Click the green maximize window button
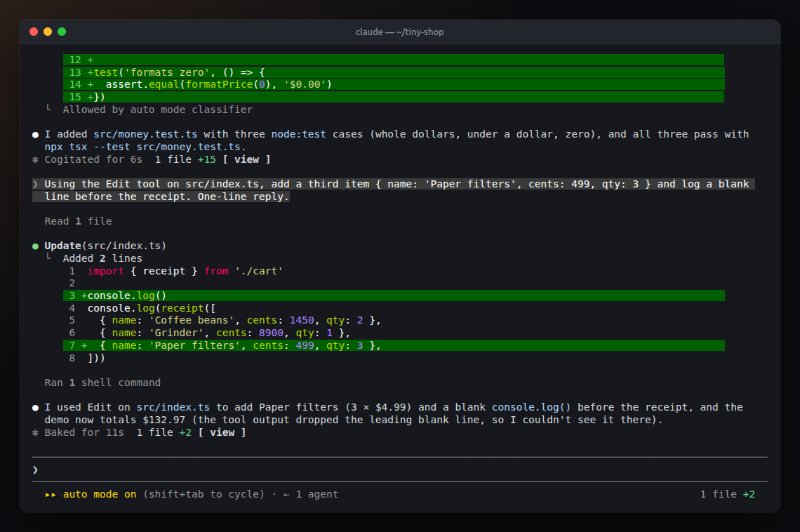The width and height of the screenshot is (800, 532). click(x=62, y=32)
